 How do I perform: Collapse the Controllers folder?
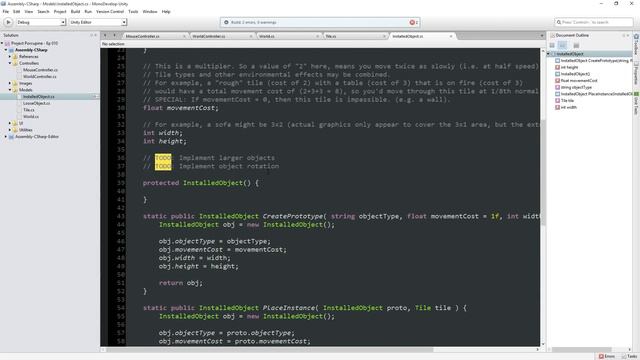pos(10,63)
